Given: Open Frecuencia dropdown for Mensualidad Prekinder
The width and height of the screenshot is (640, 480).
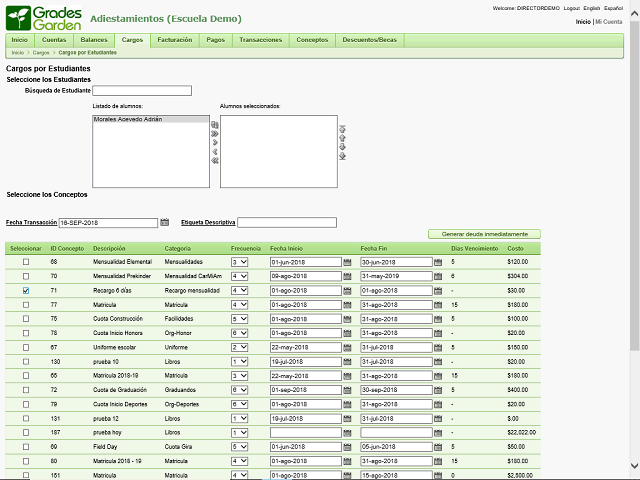Looking at the screenshot, I should click(x=240, y=276).
